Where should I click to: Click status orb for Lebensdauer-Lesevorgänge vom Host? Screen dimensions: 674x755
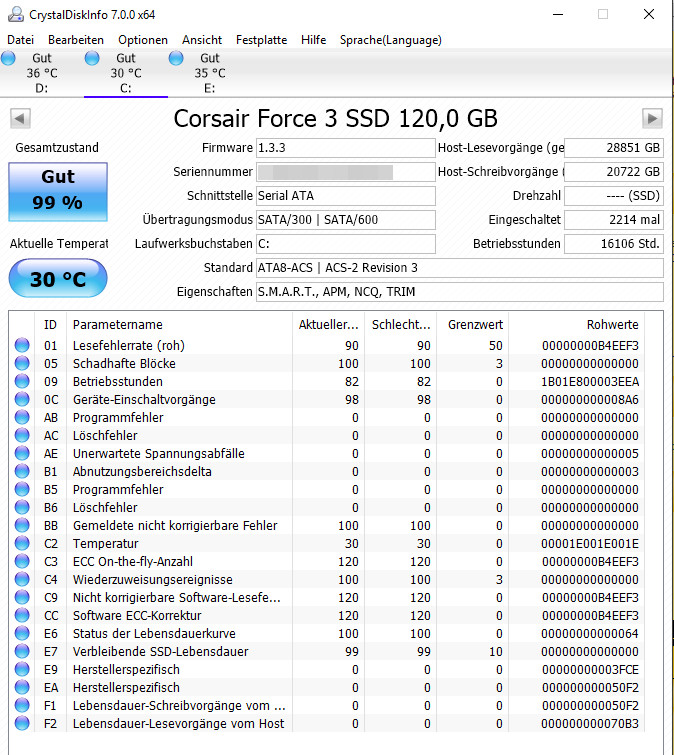pos(22,723)
